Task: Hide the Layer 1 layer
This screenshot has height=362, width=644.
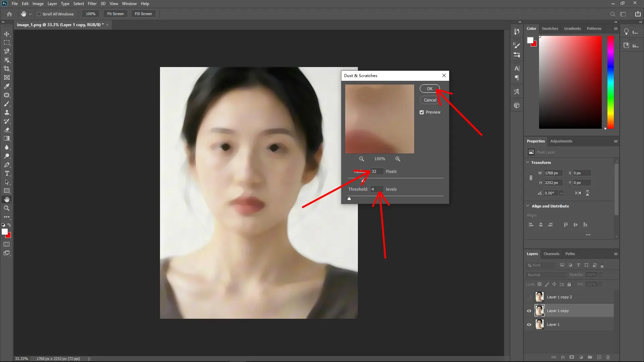Action: (529, 324)
